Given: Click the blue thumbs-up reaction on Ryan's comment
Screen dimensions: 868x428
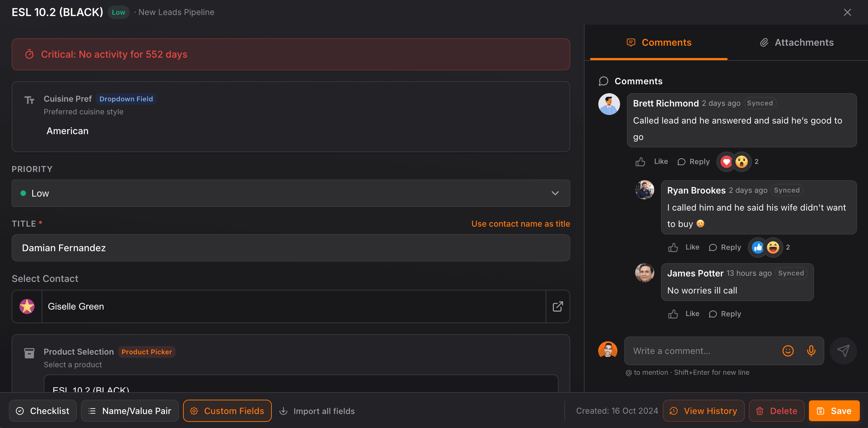Looking at the screenshot, I should tap(758, 247).
